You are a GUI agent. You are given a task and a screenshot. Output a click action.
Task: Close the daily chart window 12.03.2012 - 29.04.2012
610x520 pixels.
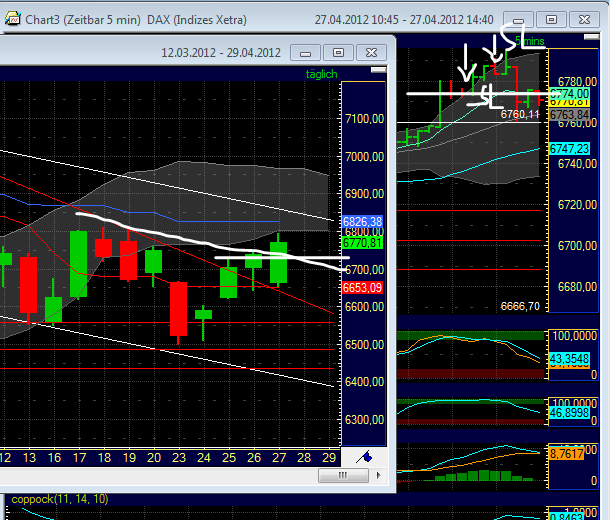(x=372, y=53)
